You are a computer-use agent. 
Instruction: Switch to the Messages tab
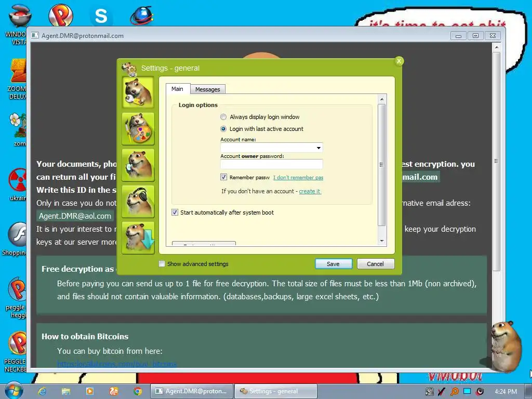click(x=208, y=89)
